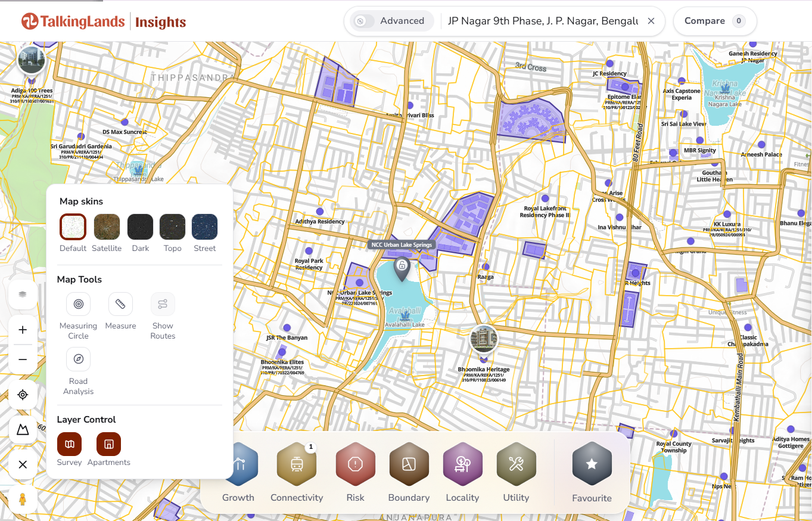Select the Aaneesh Palace marker dot
The image size is (812, 521).
[x=761, y=145]
